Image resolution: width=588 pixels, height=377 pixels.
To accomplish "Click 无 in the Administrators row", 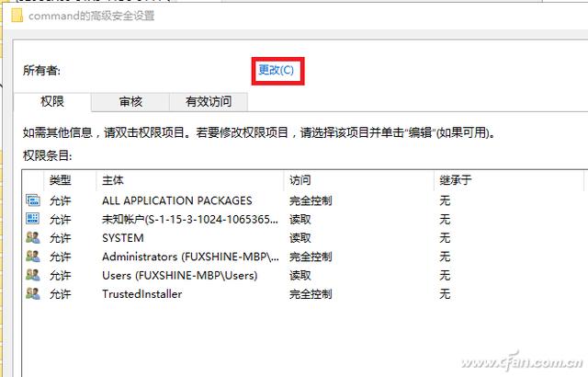I will [445, 257].
